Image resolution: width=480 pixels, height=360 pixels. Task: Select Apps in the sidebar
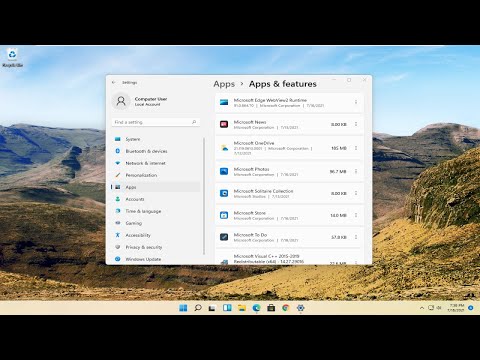coord(156,187)
